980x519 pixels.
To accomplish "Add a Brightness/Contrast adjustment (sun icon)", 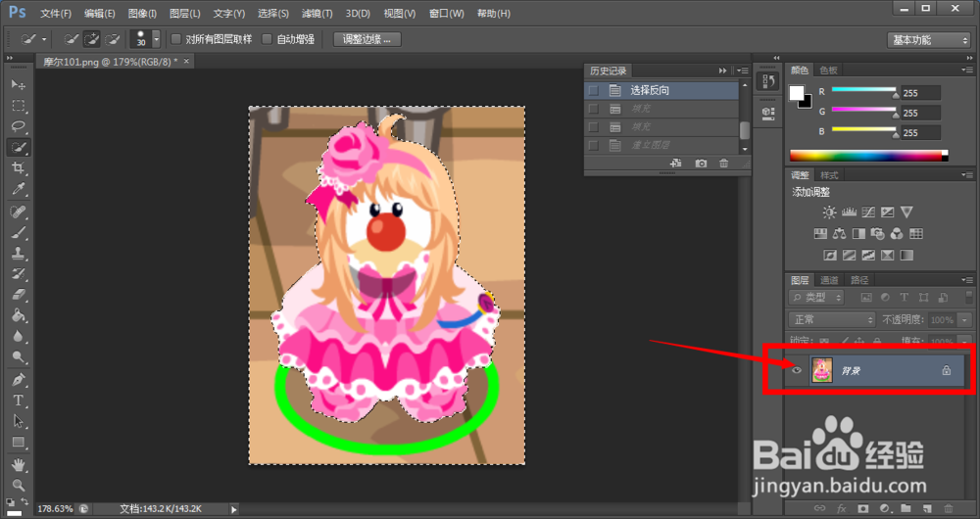I will pyautogui.click(x=829, y=212).
